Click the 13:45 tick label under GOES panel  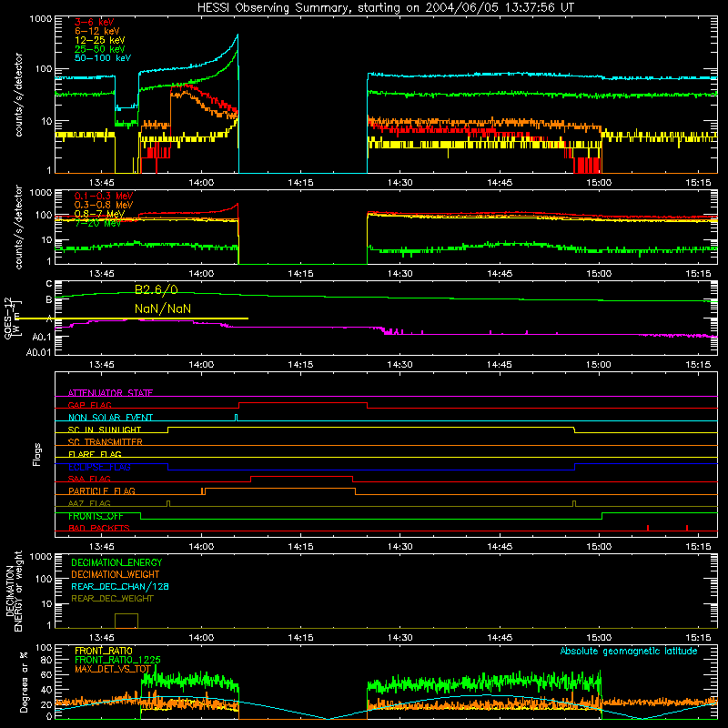click(102, 365)
